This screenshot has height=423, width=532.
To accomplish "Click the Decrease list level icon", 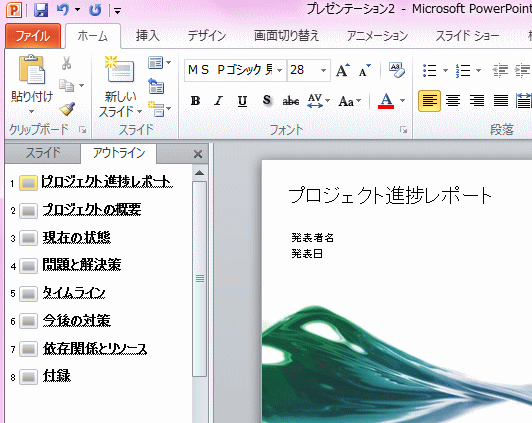I will 500,71.
